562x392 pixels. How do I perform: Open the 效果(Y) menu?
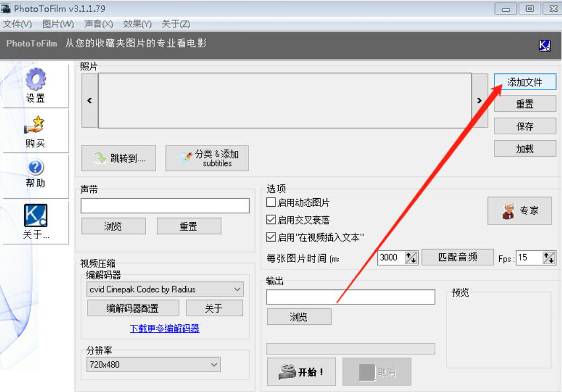137,24
